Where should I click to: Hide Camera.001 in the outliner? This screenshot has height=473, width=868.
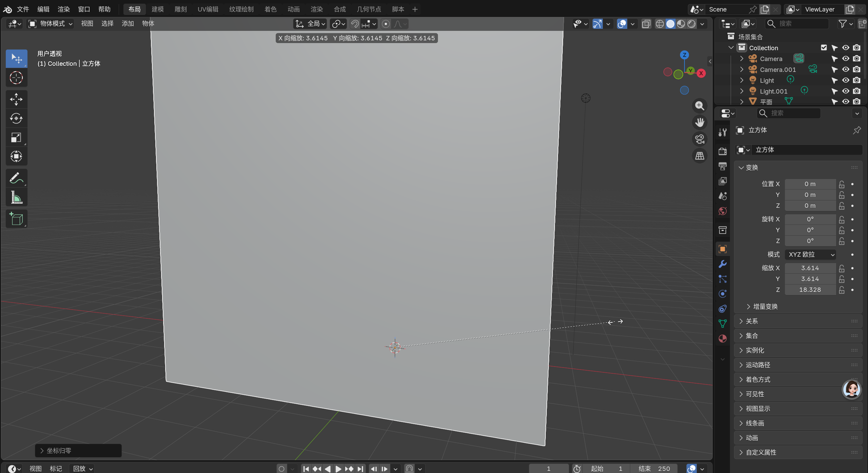[846, 70]
